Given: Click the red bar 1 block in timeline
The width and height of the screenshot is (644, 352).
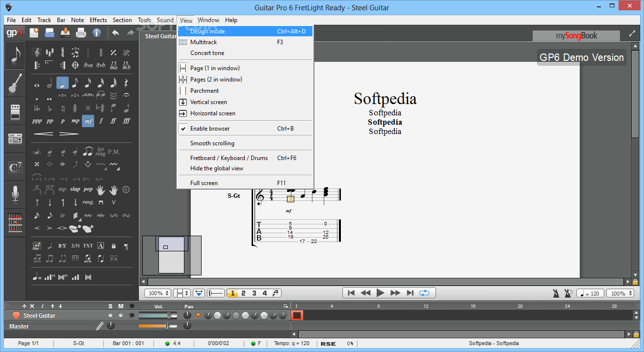Looking at the screenshot, I should tap(297, 315).
